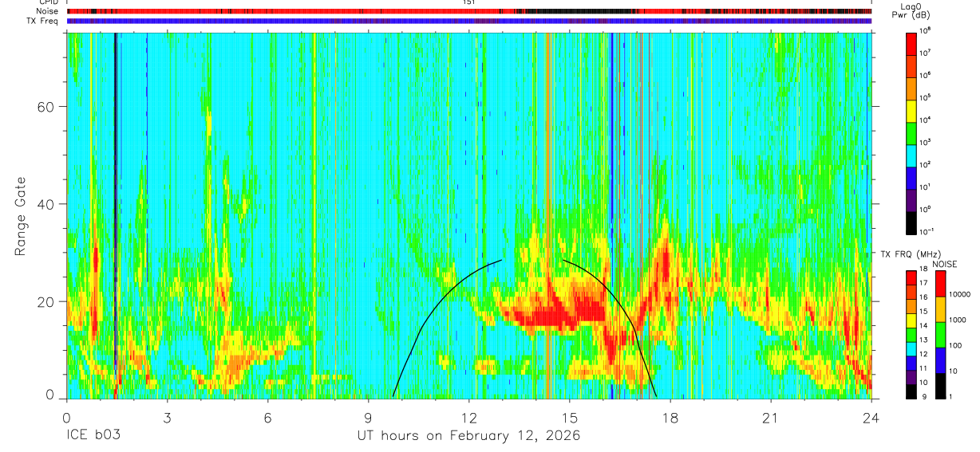This screenshot has width=980, height=452.
Task: Click the red/black Noise strip above the plot
Action: tap(468, 11)
